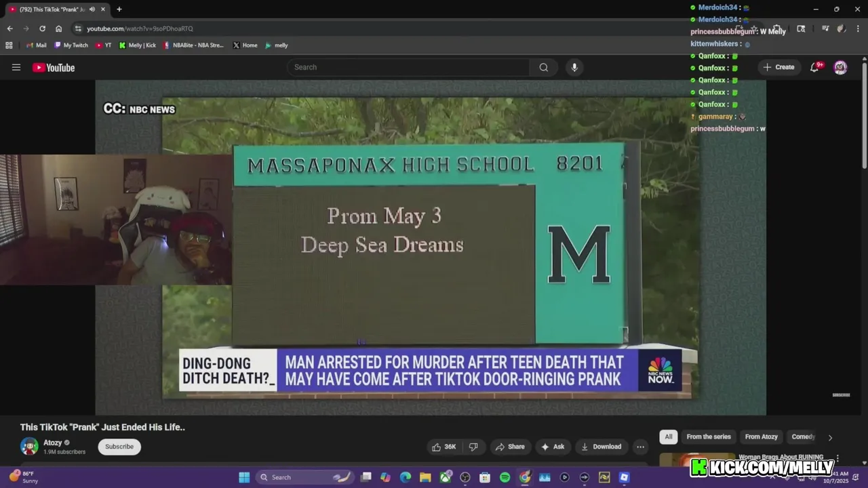Viewport: 868px width, 488px height.
Task: Open the Melly | Kick bookmark
Action: click(138, 45)
